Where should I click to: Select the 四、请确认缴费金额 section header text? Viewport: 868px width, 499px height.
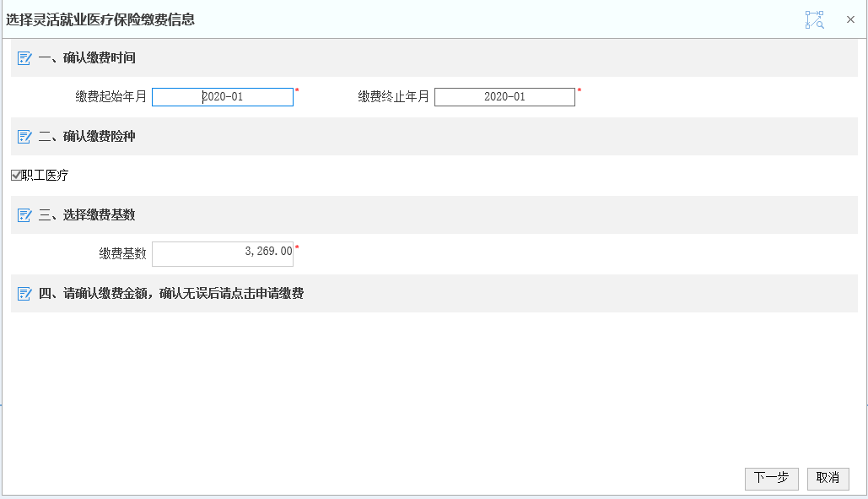coord(171,294)
